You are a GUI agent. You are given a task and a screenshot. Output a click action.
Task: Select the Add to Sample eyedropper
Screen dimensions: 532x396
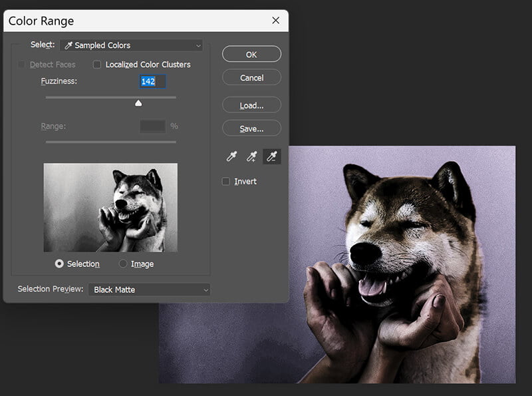pos(253,156)
